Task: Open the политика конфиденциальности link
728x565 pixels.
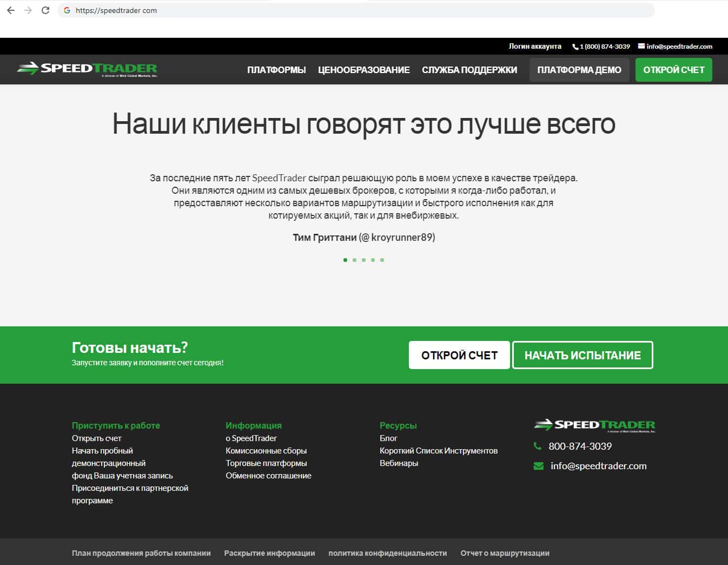Action: 388,553
